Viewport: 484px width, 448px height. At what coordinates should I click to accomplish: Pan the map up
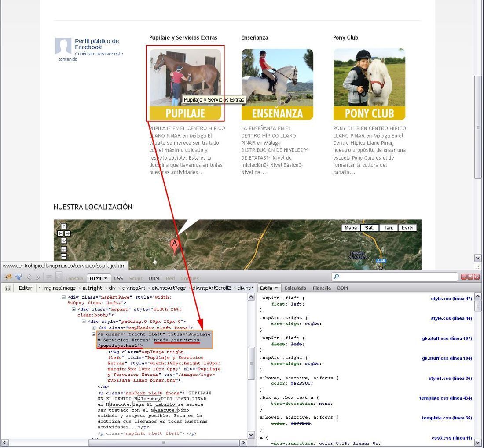tap(64, 226)
